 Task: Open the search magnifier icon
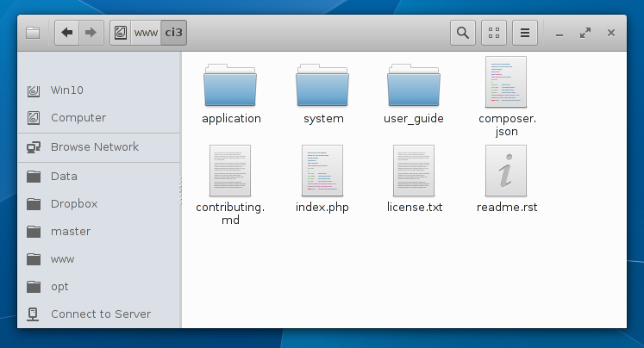(463, 34)
